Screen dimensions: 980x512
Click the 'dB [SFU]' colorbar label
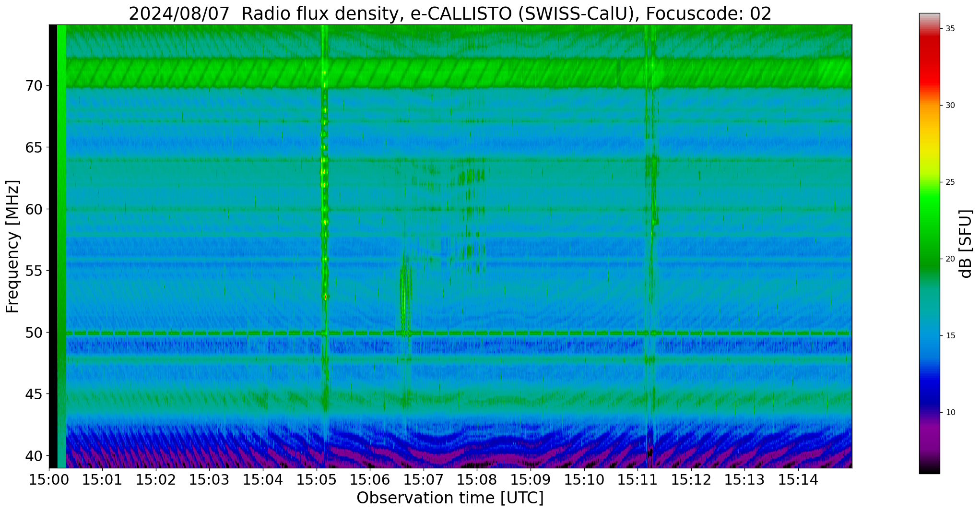pos(966,243)
